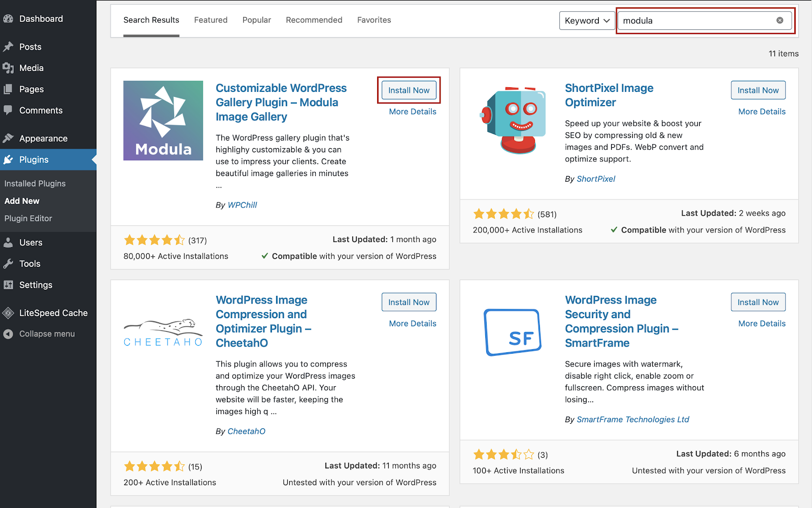Click the Appearance paintbrush icon
Screen dimensions: 812x508
pyautogui.click(x=8, y=138)
